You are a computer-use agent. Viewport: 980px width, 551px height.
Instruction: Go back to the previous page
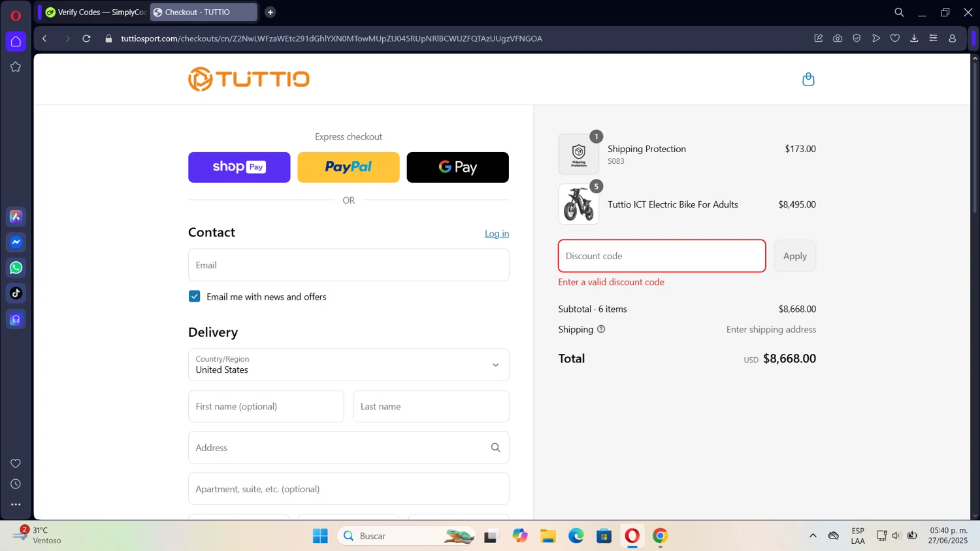(44, 39)
